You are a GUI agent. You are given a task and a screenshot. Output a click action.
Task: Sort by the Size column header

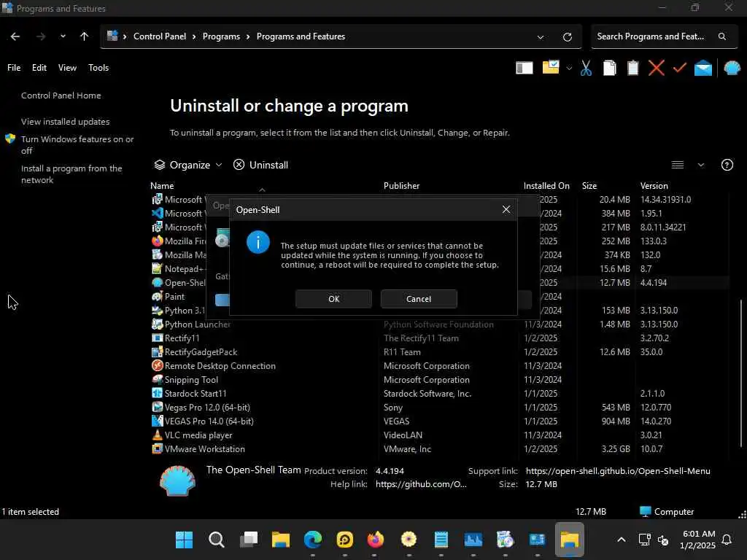click(589, 186)
